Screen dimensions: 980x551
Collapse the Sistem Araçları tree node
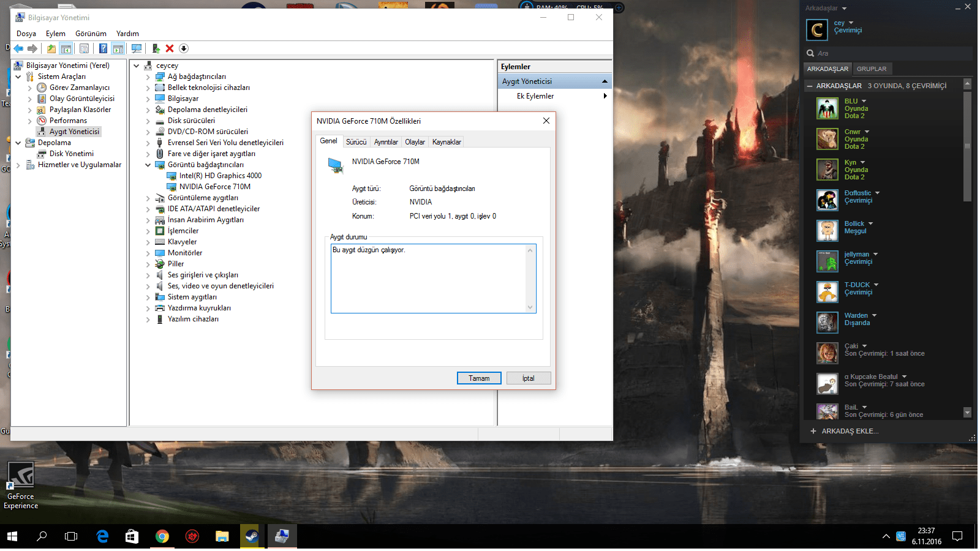click(x=18, y=77)
